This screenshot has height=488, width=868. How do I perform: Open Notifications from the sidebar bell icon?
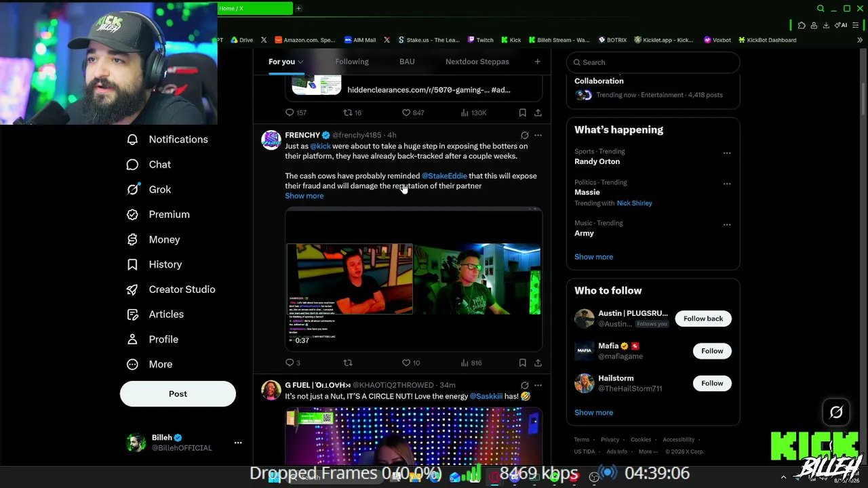pos(132,140)
